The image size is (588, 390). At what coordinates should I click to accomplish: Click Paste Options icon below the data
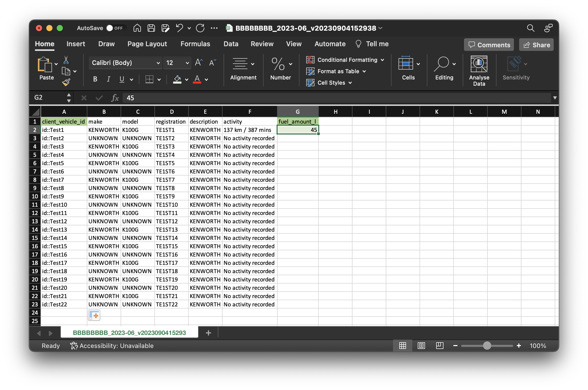[94, 315]
